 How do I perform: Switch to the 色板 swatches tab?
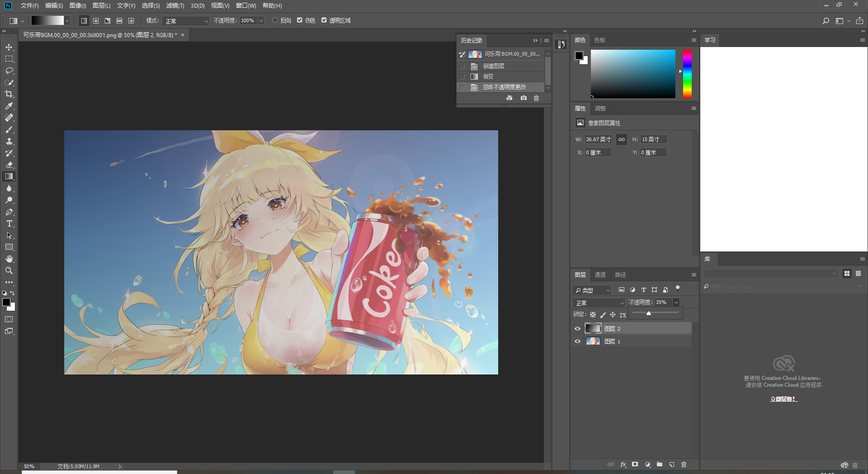(599, 40)
